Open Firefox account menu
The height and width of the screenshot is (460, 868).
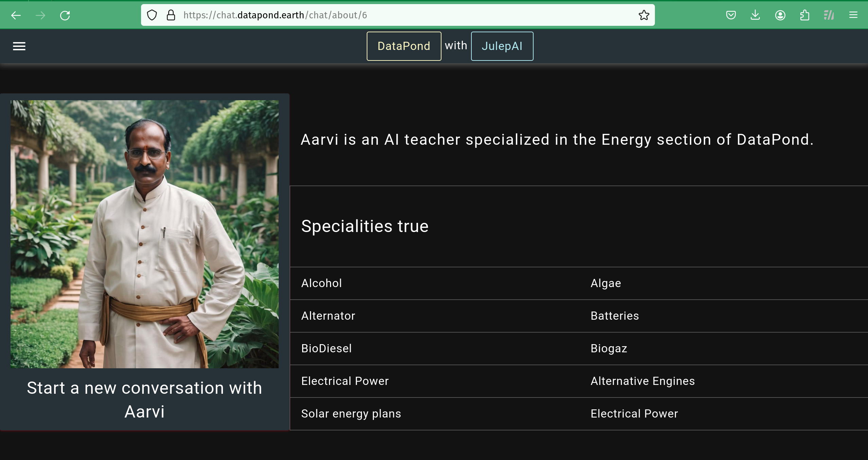[780, 15]
